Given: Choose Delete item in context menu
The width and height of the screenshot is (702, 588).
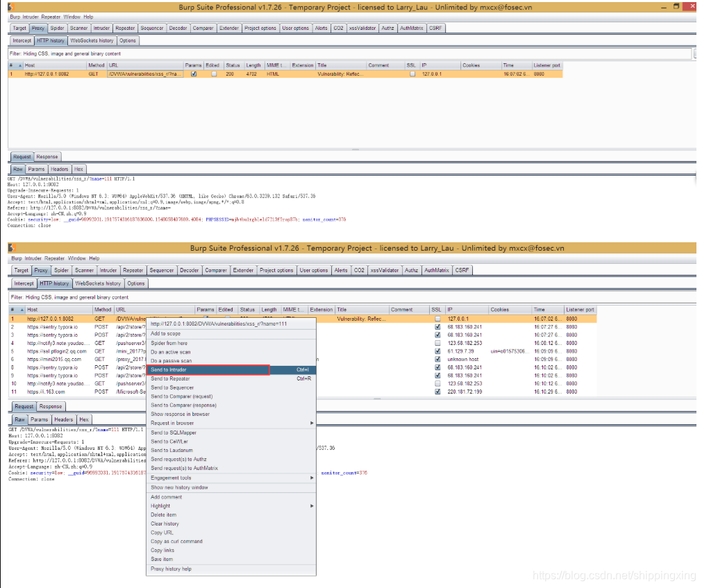Looking at the screenshot, I should (231, 514).
